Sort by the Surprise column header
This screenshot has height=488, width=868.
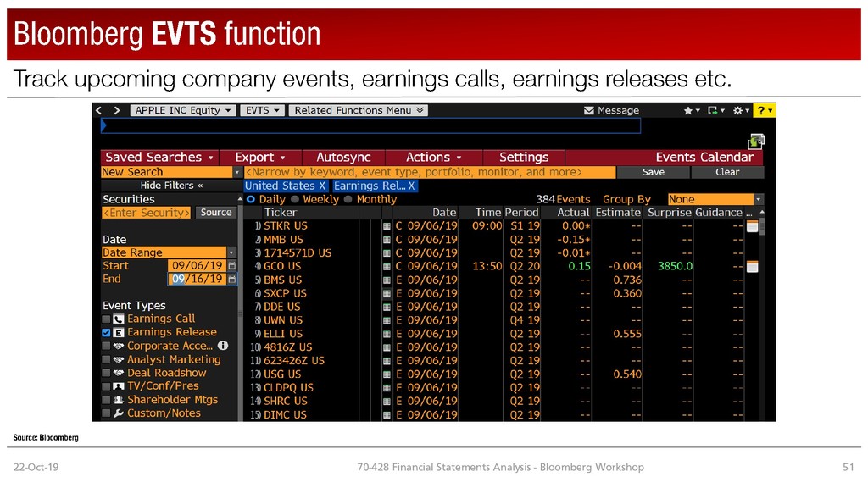coord(670,213)
